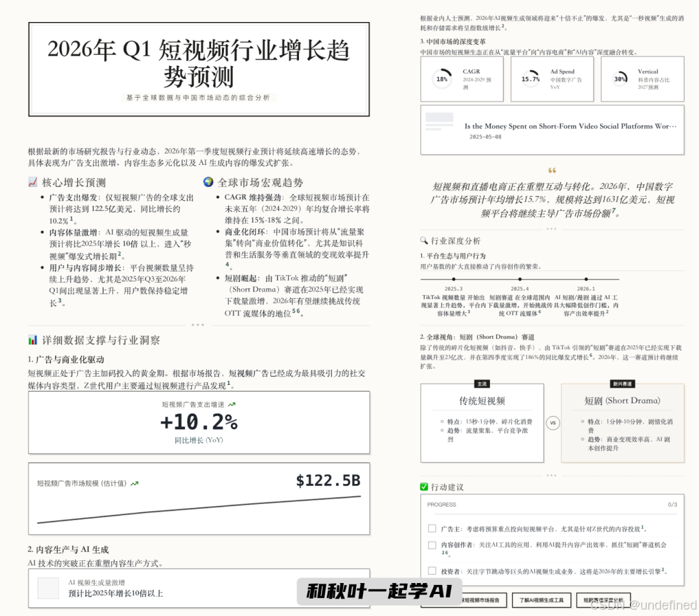The height and width of the screenshot is (616, 699).
Task: Click the 短剧赛道深度分析 button
Action: [x=603, y=600]
